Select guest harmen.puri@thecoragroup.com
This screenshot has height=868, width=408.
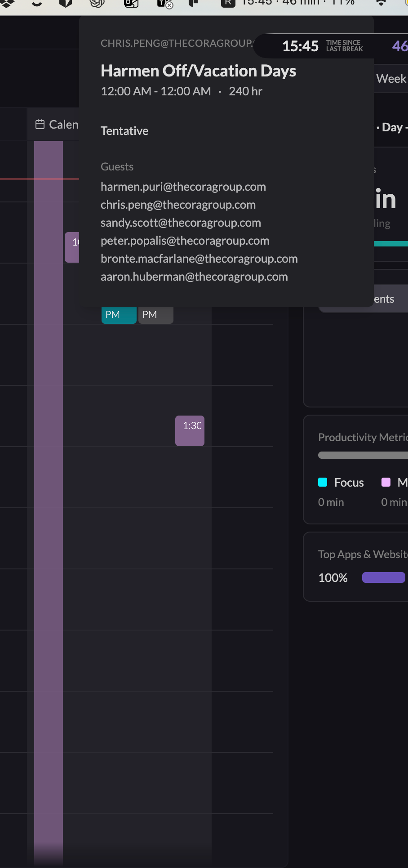click(183, 187)
